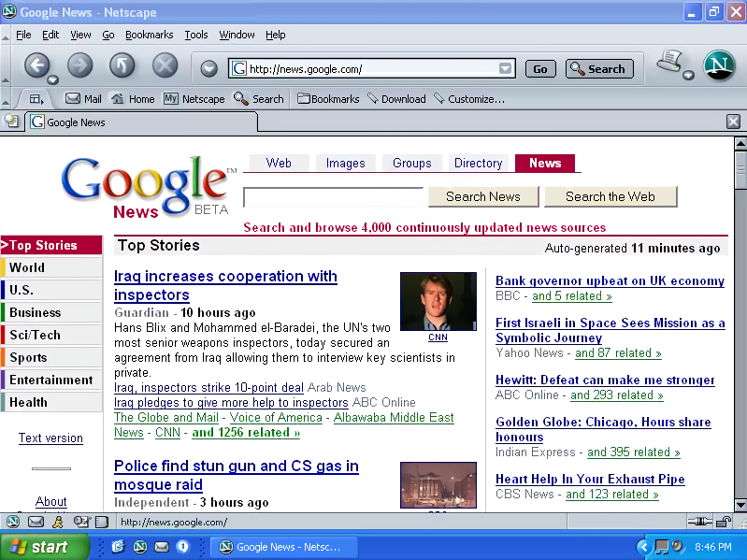Click the toolbar Search button with magnifier
The width and height of the screenshot is (747, 560).
[599, 69]
